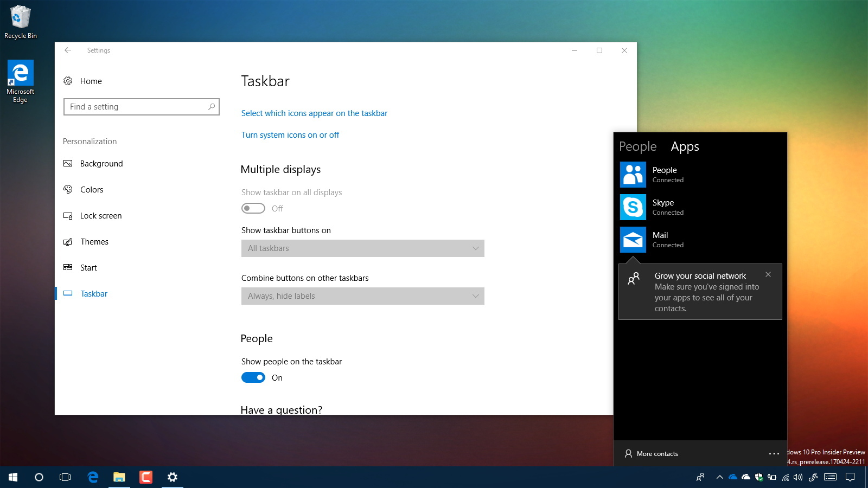868x488 pixels.
Task: Open Action Center notification icon
Action: (x=850, y=478)
